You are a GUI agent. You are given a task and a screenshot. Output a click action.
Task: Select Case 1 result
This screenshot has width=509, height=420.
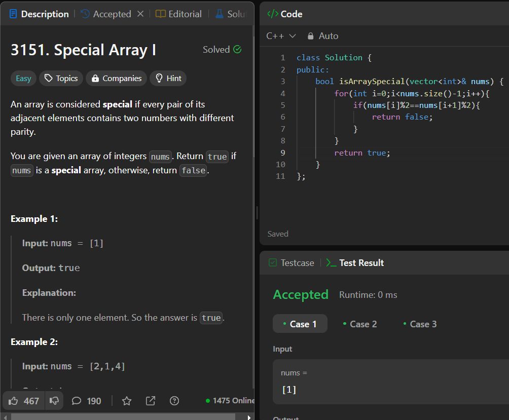300,324
